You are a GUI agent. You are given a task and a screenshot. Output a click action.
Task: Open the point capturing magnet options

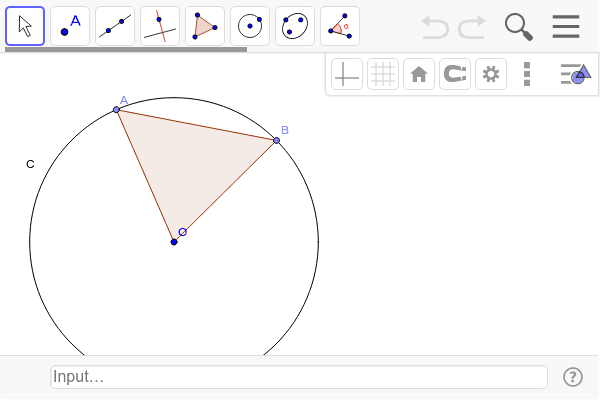click(455, 74)
